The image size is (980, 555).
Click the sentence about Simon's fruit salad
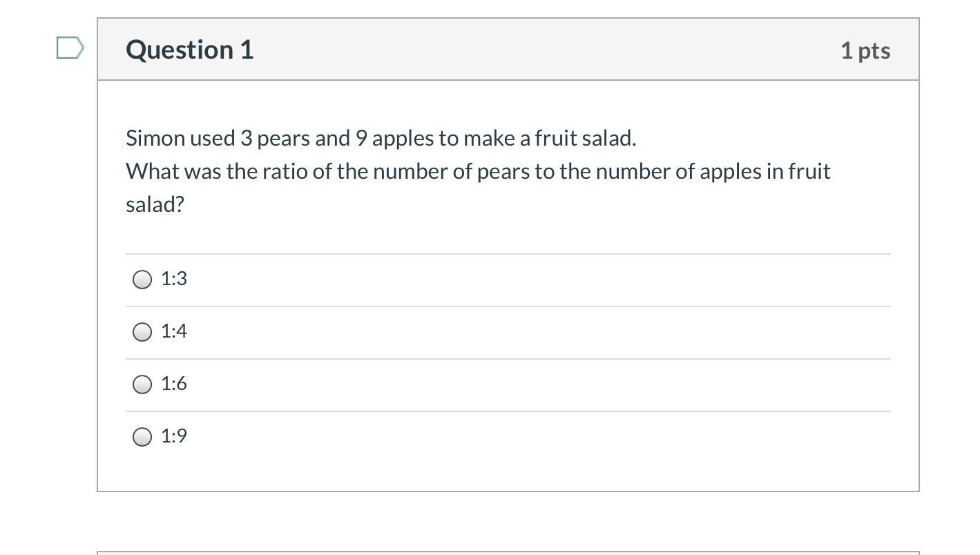coord(381,138)
